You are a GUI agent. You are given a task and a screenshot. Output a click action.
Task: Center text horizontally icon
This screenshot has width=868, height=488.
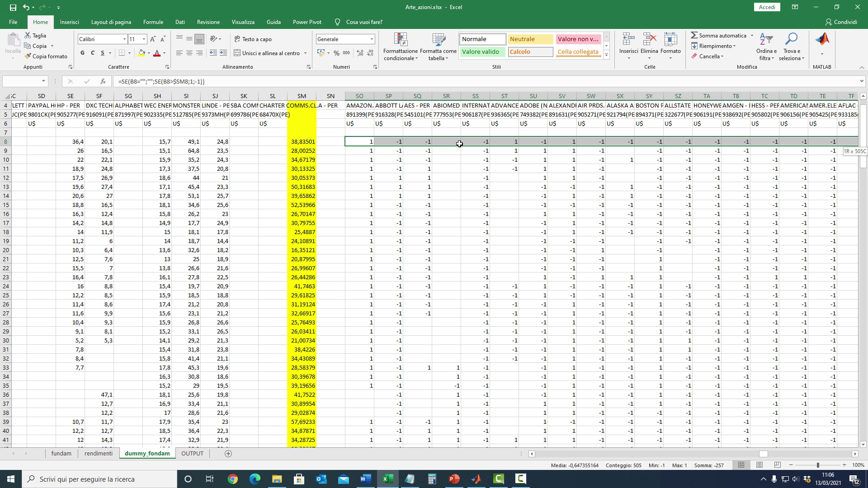[x=189, y=53]
